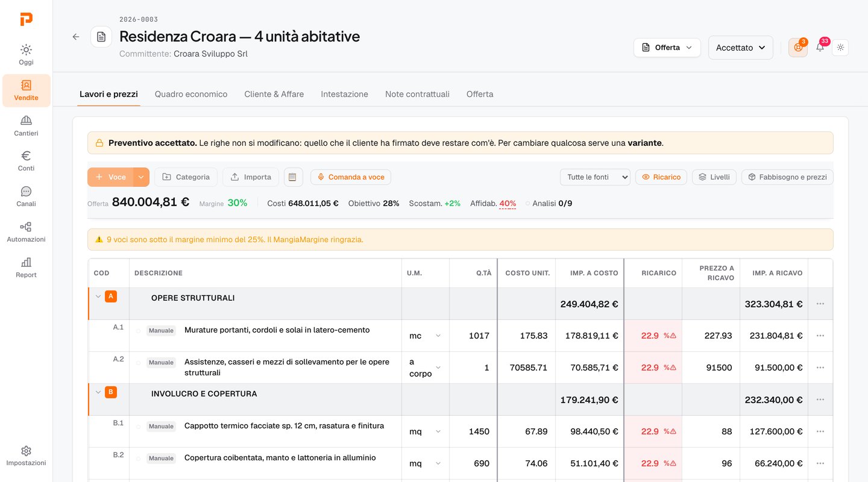The width and height of the screenshot is (868, 482).
Task: Open Impostazioni settings gear
Action: (x=26, y=455)
